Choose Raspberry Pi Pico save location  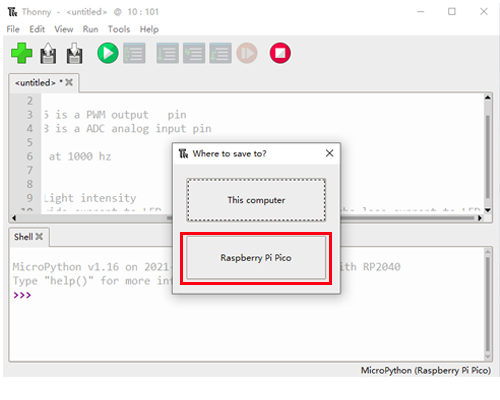[x=256, y=258]
